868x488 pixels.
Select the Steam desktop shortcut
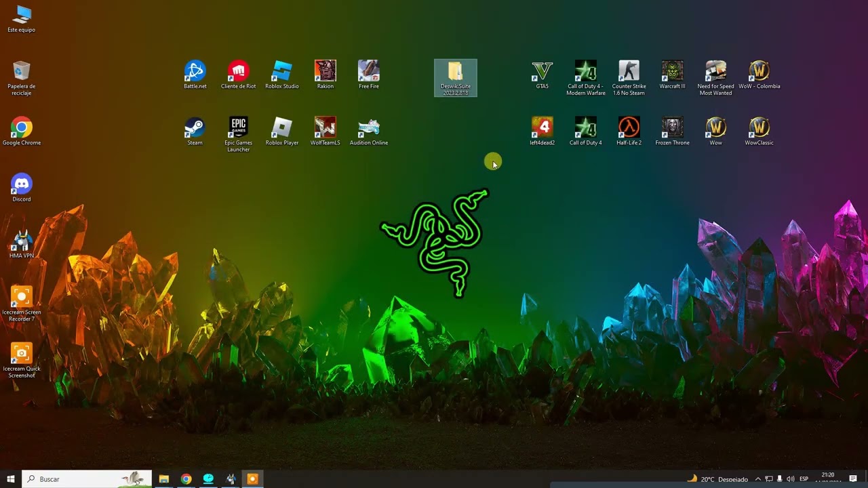[195, 131]
